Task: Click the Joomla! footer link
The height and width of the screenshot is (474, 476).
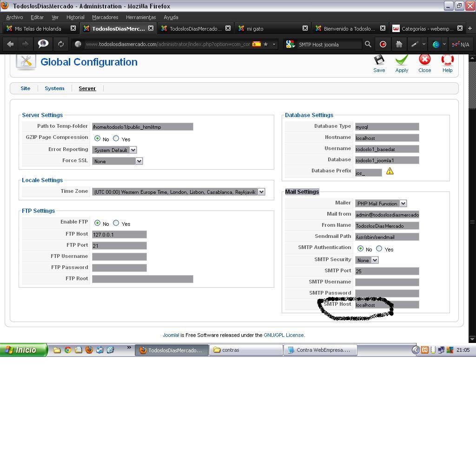Action: [171, 335]
